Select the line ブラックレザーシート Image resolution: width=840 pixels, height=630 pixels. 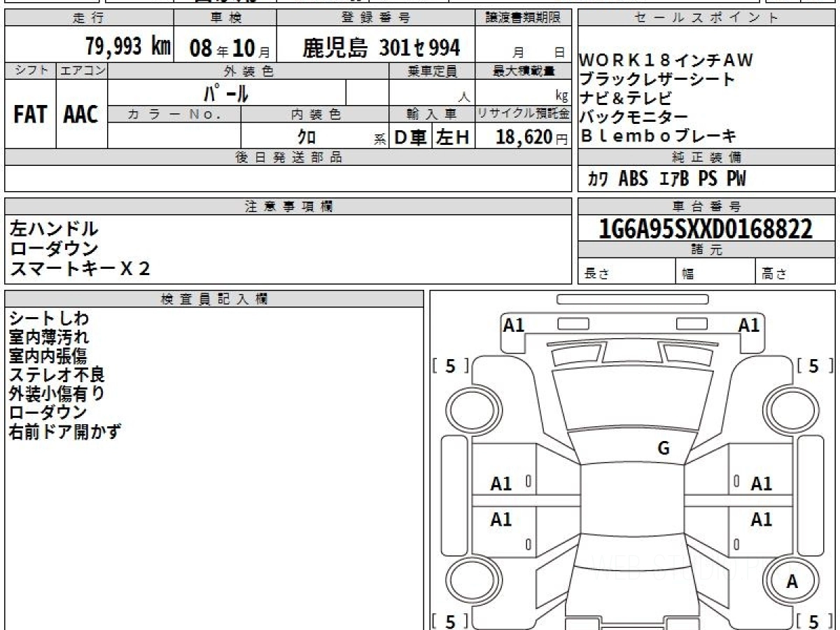point(657,79)
